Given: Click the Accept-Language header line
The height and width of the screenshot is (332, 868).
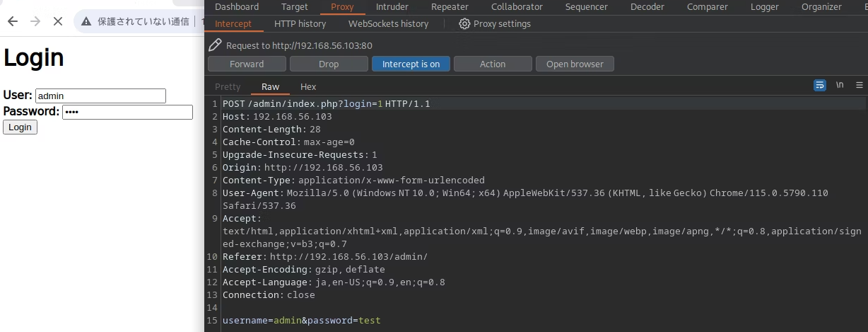Looking at the screenshot, I should 334,282.
